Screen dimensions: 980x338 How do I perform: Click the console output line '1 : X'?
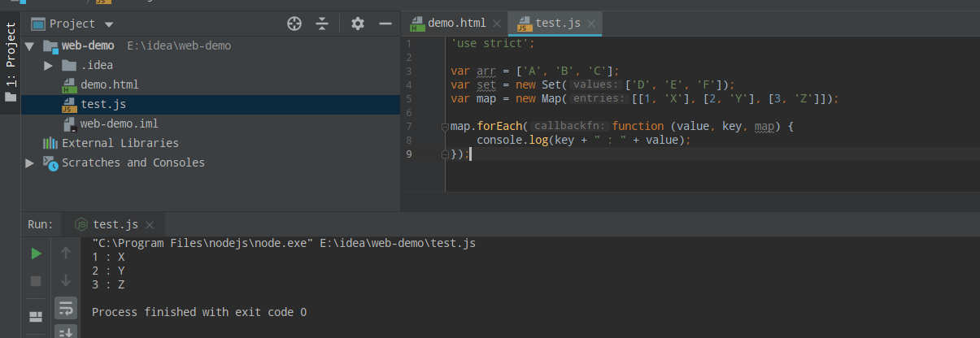pyautogui.click(x=108, y=257)
